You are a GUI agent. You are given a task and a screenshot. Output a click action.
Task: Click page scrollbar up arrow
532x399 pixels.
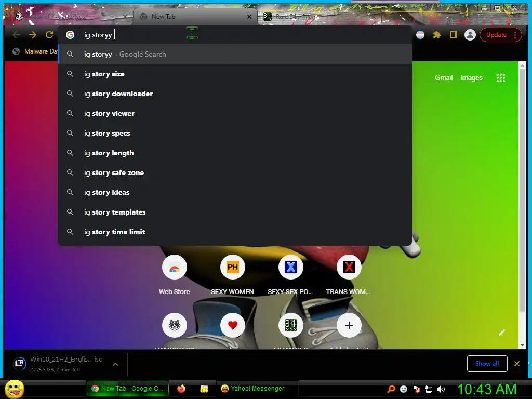pos(522,65)
